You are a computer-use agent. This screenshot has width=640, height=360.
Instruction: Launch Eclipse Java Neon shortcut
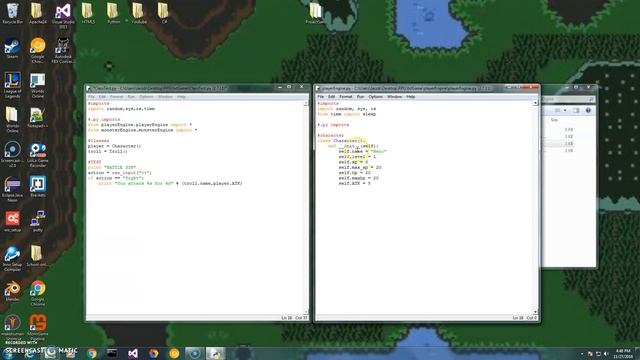[x=12, y=189]
